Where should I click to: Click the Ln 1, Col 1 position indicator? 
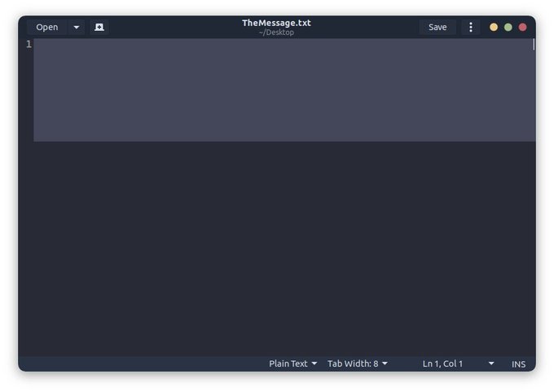coord(442,363)
